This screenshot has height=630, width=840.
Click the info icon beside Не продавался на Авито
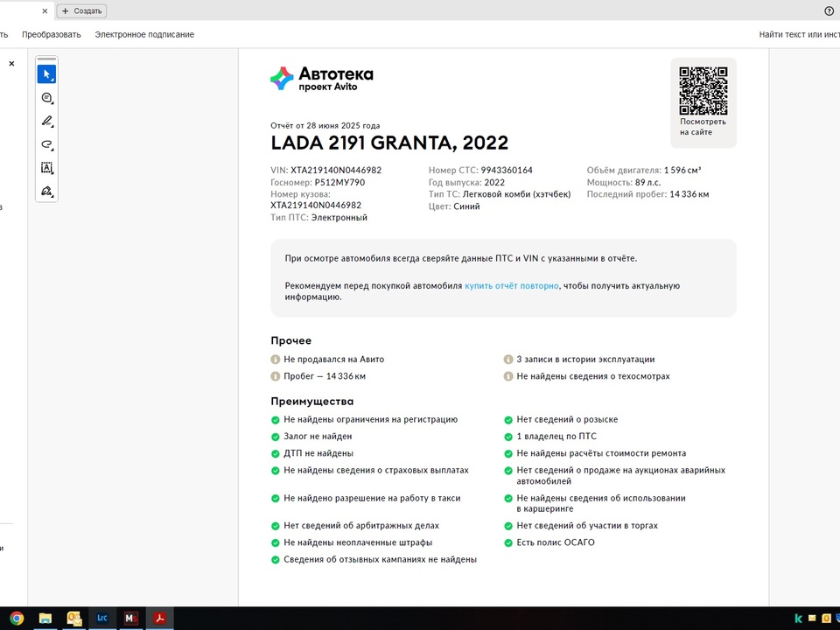tap(276, 360)
